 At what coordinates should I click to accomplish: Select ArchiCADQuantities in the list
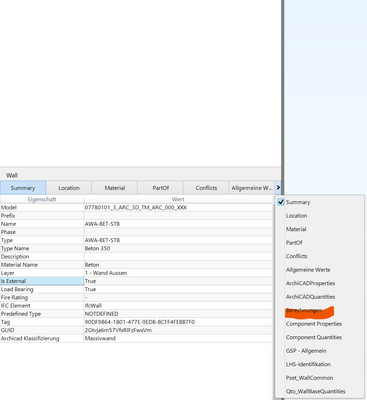click(310, 297)
